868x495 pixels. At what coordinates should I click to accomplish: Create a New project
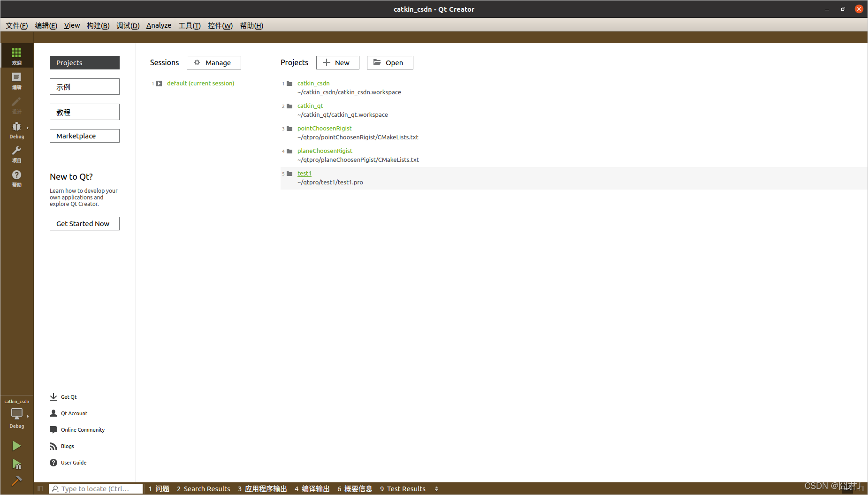click(337, 63)
